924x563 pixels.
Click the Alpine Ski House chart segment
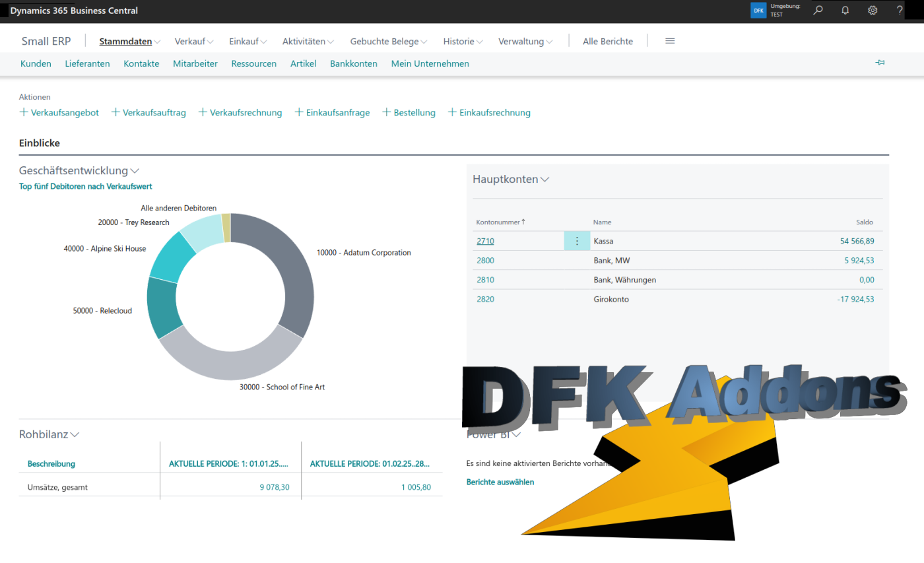pos(172,257)
